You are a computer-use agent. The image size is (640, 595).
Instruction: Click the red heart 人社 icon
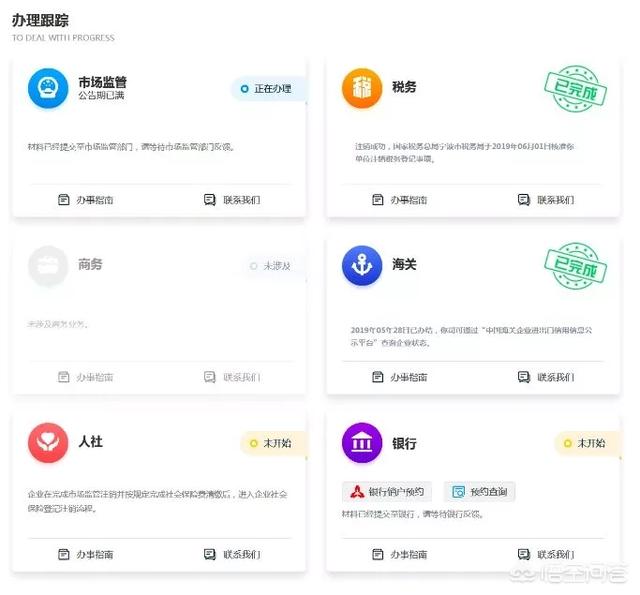48,443
